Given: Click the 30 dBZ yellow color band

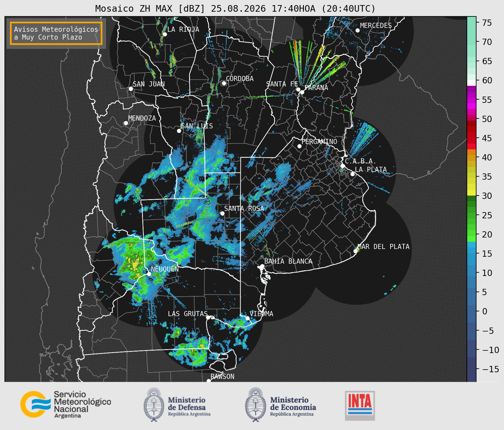Looking at the screenshot, I should 471,194.
